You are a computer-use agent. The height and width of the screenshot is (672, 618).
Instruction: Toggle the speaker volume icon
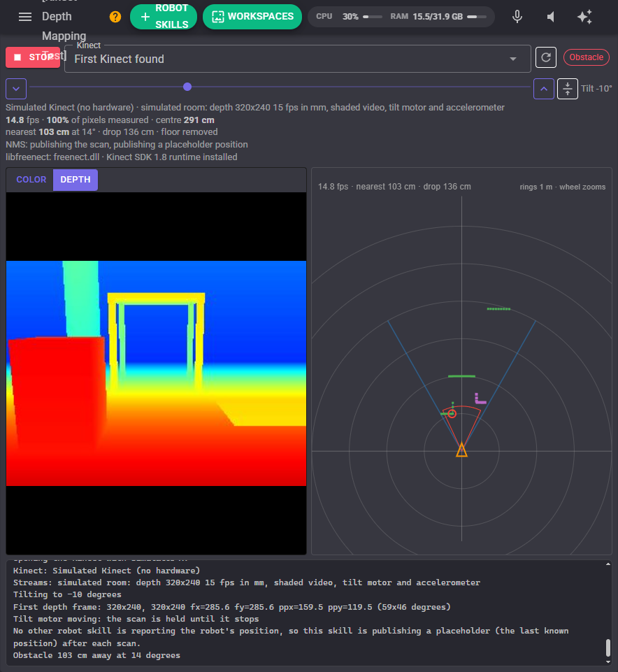[x=551, y=17]
